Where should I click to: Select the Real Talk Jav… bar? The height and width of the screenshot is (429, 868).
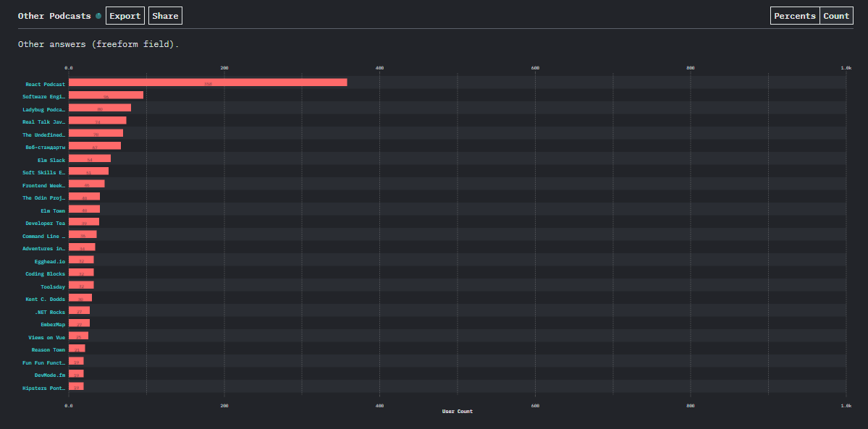[98, 121]
